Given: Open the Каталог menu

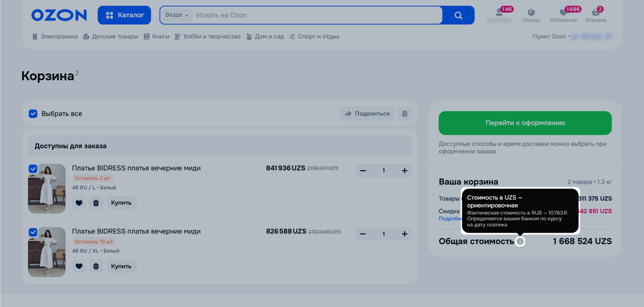Looking at the screenshot, I should click(x=124, y=15).
